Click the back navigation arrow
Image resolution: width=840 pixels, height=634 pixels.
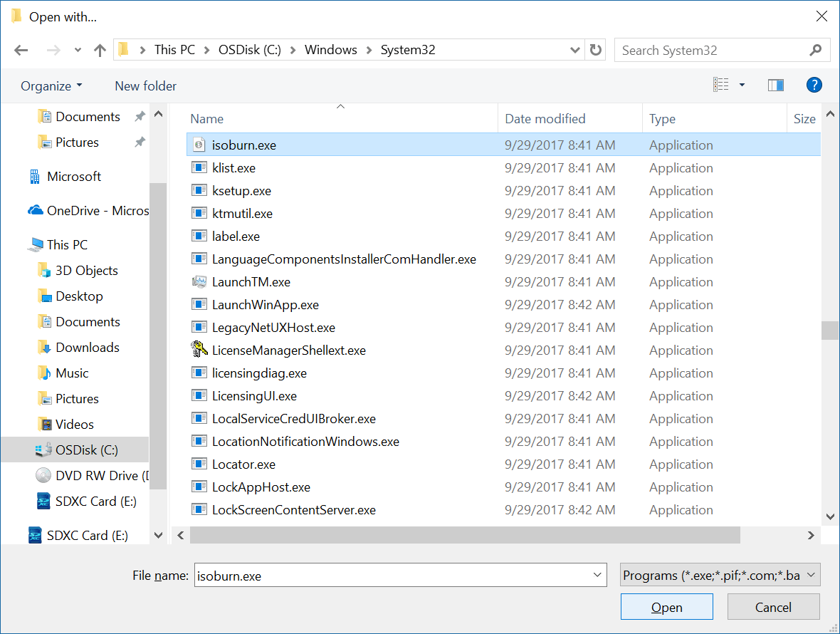[x=21, y=50]
